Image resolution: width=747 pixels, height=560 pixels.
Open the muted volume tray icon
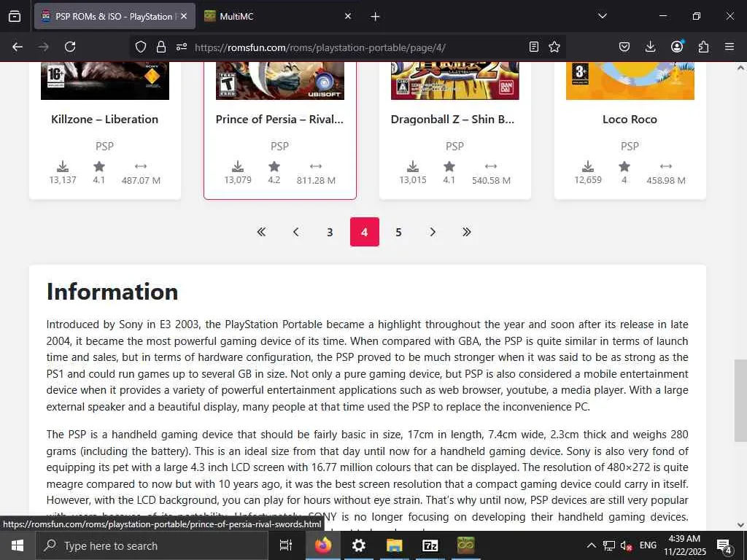627,546
